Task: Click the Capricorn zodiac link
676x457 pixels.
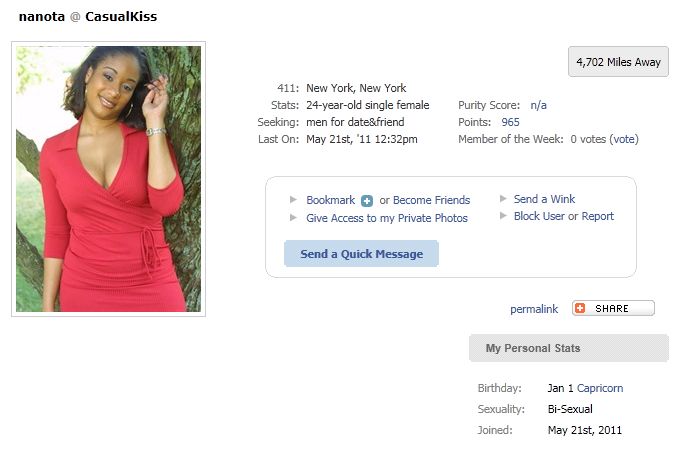Action: 600,388
